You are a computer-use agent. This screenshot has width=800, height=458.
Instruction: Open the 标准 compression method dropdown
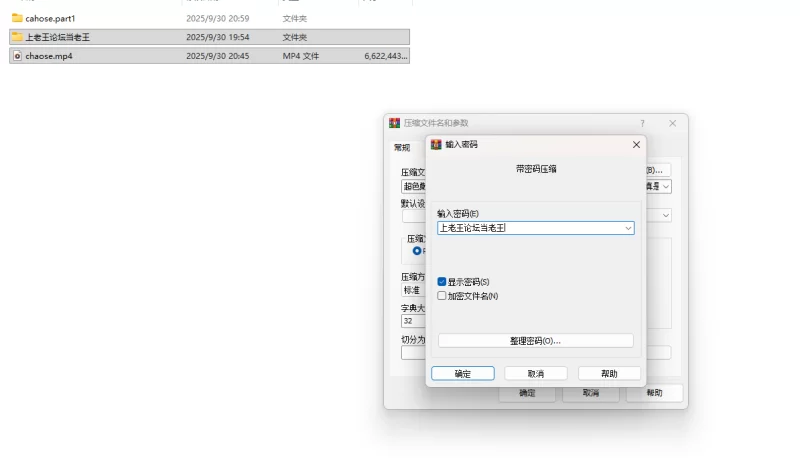coord(414,290)
